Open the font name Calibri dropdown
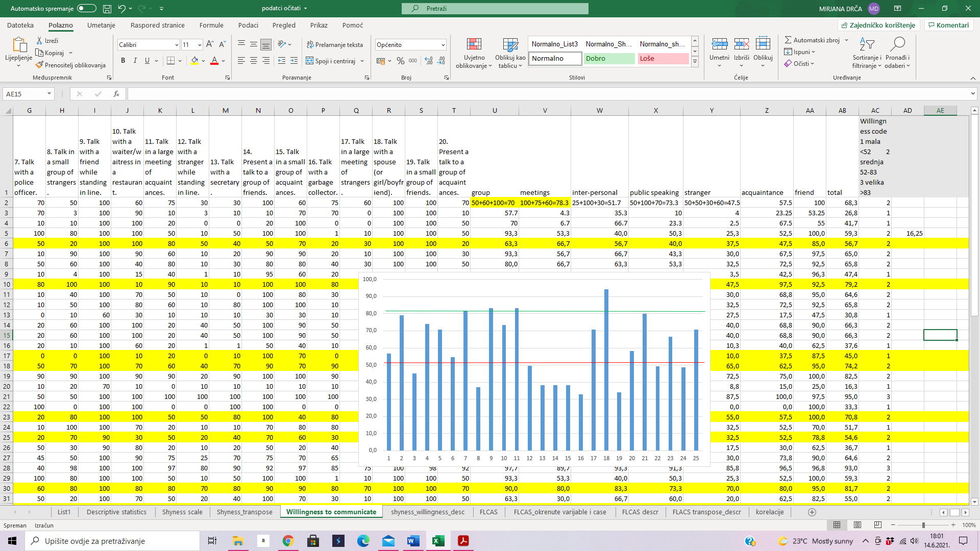The width and height of the screenshot is (980, 551). coord(177,45)
